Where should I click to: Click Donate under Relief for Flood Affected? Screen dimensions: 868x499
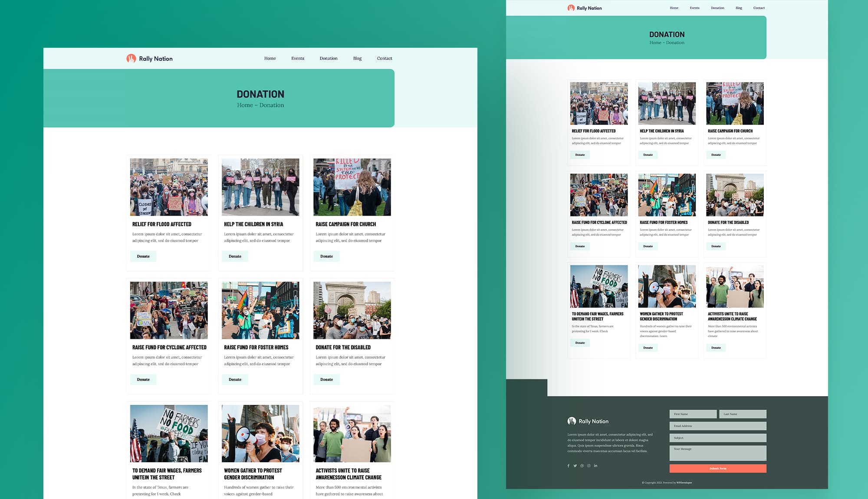point(143,256)
